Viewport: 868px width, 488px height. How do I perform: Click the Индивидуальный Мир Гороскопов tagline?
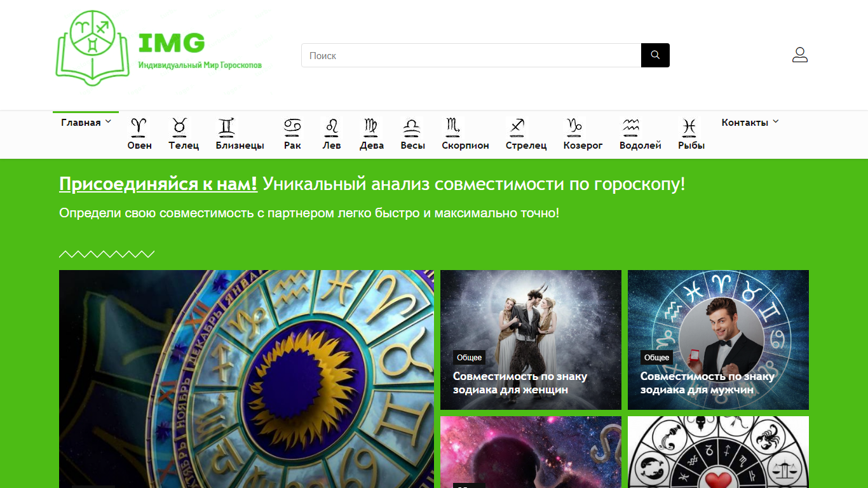tap(200, 65)
